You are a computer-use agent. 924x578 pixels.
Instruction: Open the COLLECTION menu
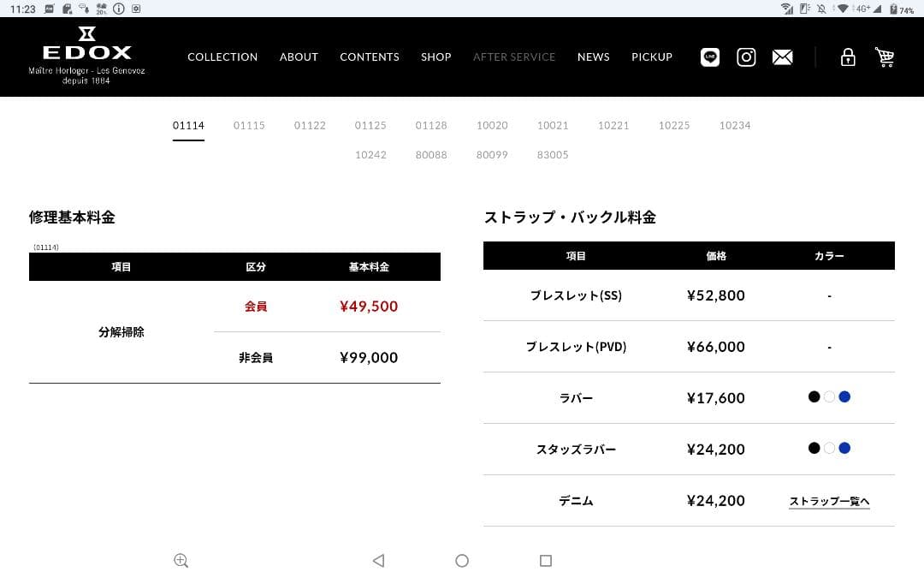coord(222,57)
